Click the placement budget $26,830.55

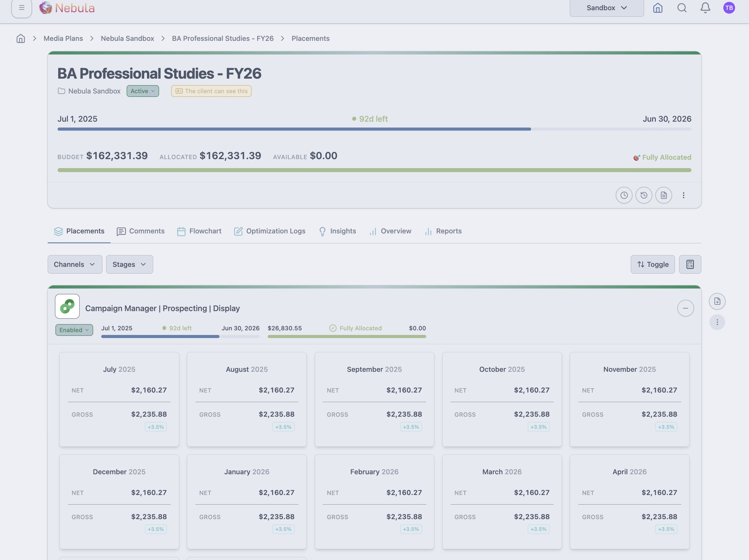coord(284,328)
